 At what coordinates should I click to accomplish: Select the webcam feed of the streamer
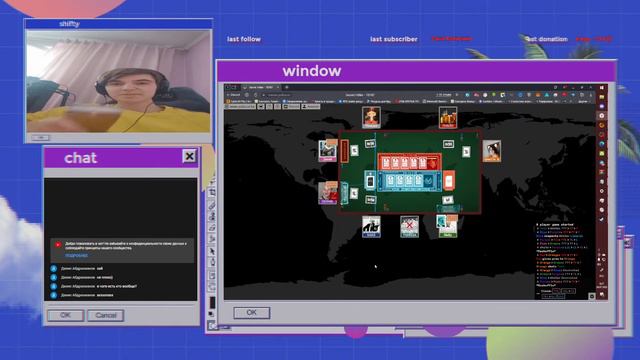pos(119,82)
